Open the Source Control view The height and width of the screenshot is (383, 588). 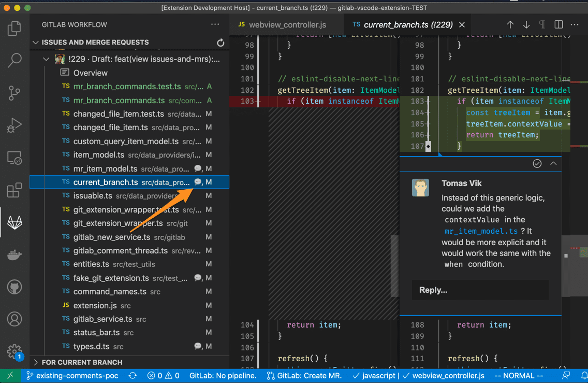tap(14, 93)
